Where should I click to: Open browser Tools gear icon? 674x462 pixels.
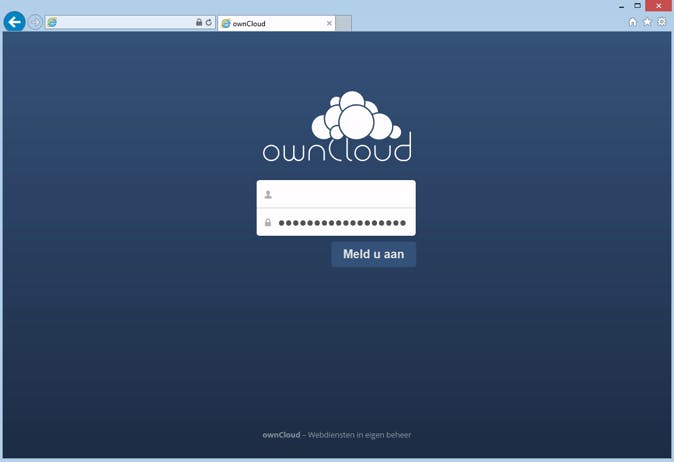coord(662,22)
